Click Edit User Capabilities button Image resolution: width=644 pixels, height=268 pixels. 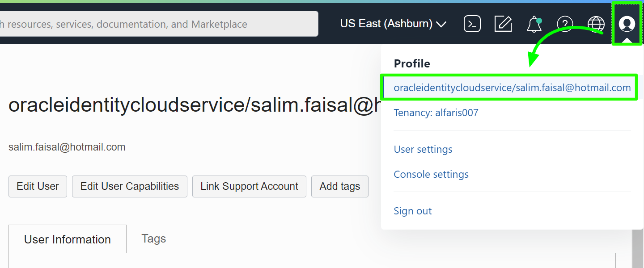(x=130, y=186)
